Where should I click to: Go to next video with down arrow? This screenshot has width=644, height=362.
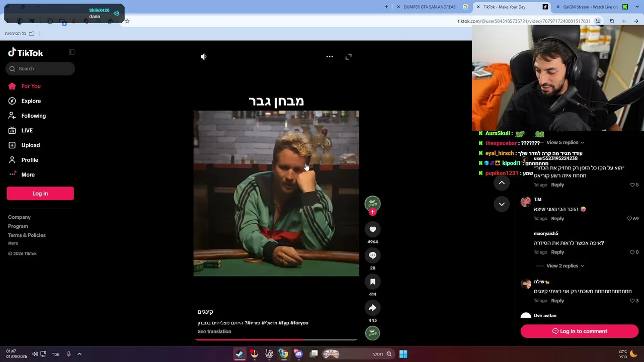click(502, 204)
